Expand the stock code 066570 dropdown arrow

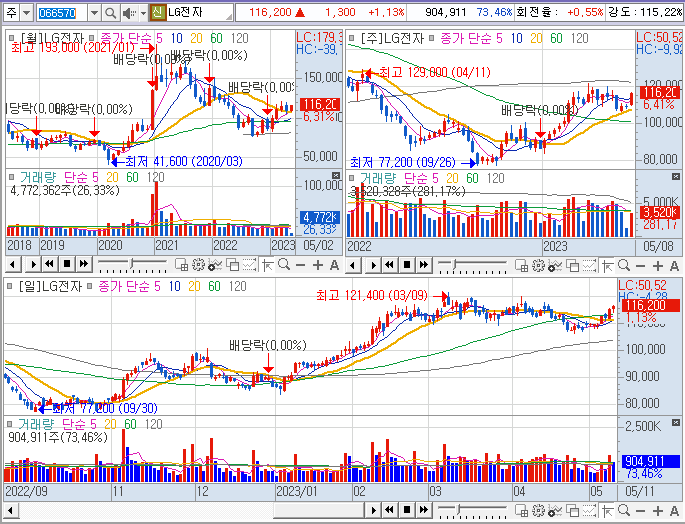pyautogui.click(x=94, y=13)
